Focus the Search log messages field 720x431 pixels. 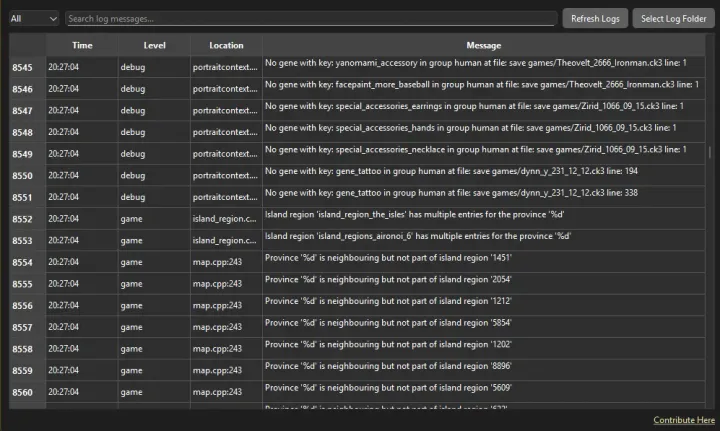(311, 19)
